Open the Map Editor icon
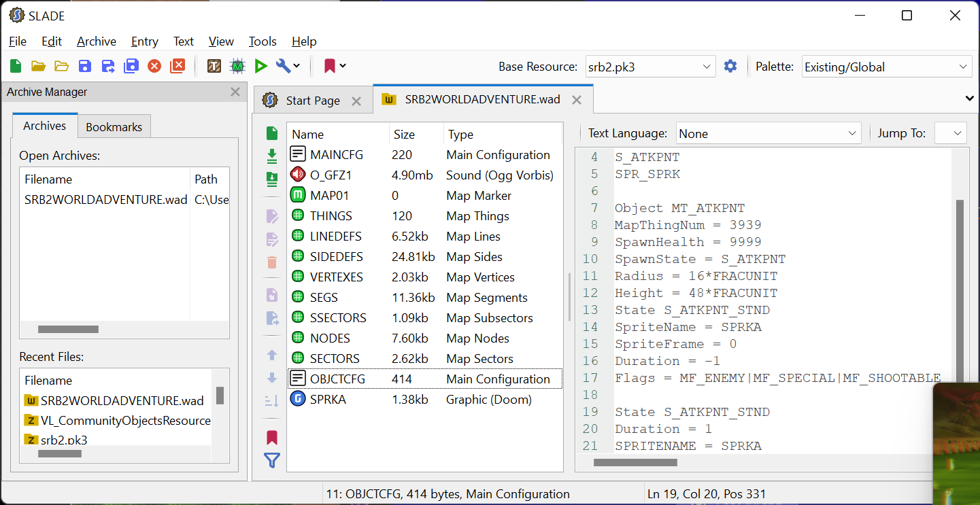Viewport: 980px width, 505px height. (237, 66)
